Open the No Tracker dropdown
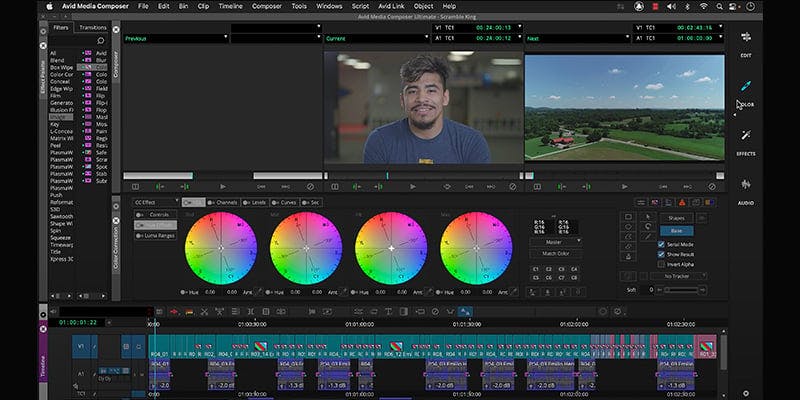This screenshot has width=800, height=400. pos(678,276)
